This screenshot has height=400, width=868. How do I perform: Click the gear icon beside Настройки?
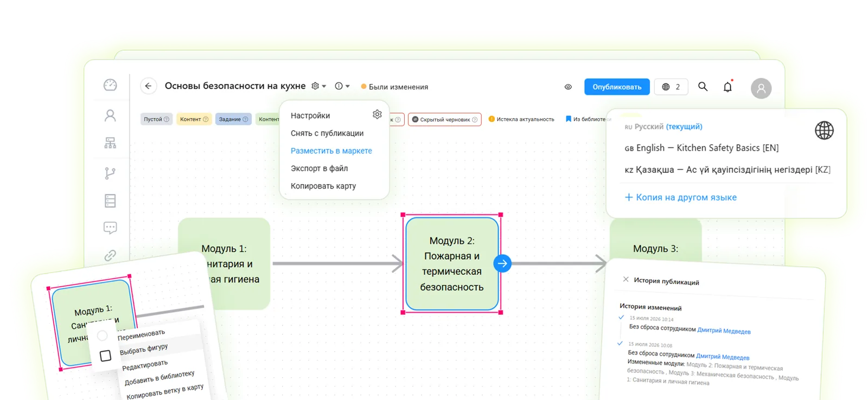tap(377, 114)
